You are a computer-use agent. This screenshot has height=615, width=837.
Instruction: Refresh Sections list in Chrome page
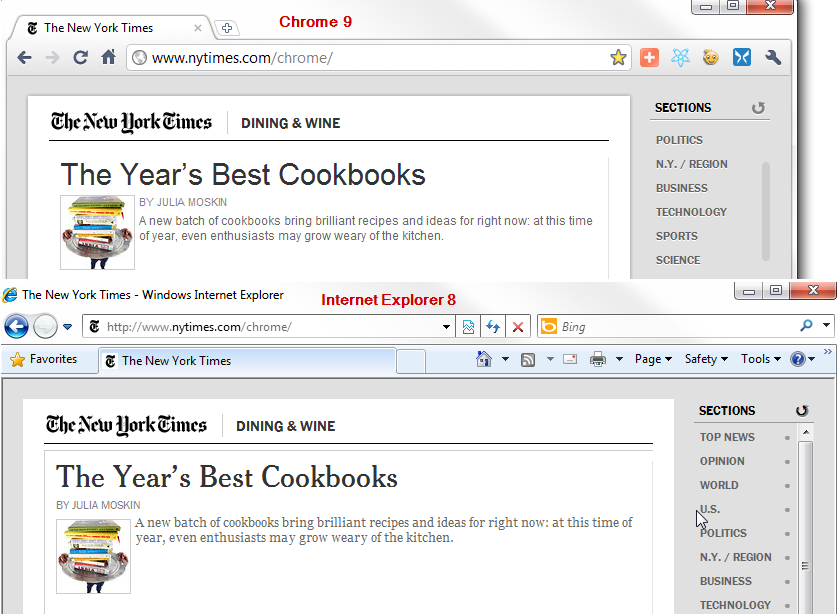758,108
